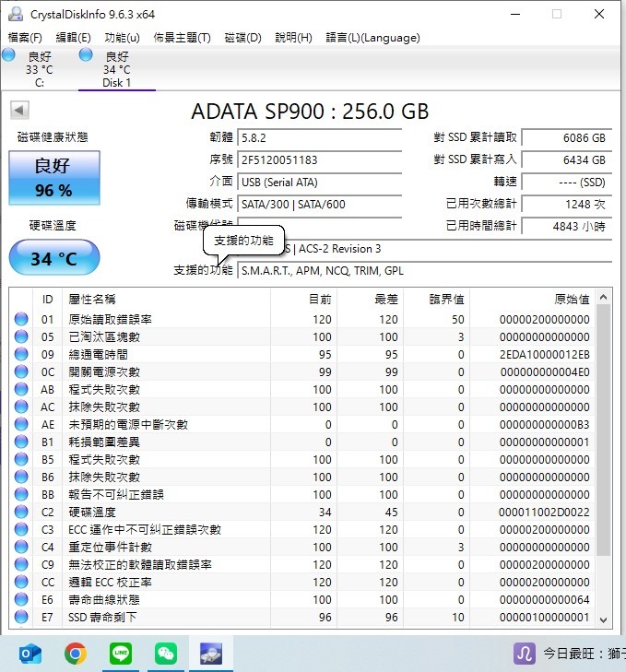Click the vertical scrollbar thumb in SMART list
Viewport: 626px width, 672px height.
[x=604, y=430]
